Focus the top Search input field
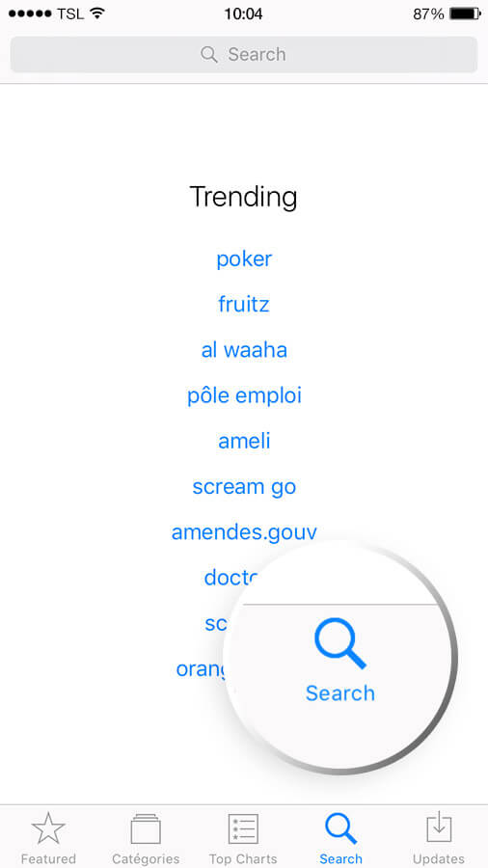Screen dimensions: 488x868 pyautogui.click(x=243, y=54)
